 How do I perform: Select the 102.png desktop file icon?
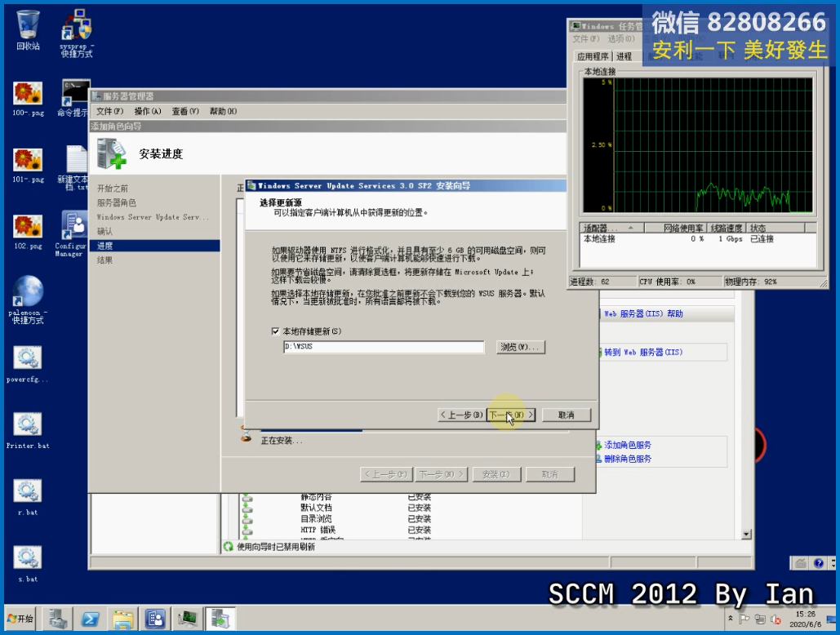[28, 233]
